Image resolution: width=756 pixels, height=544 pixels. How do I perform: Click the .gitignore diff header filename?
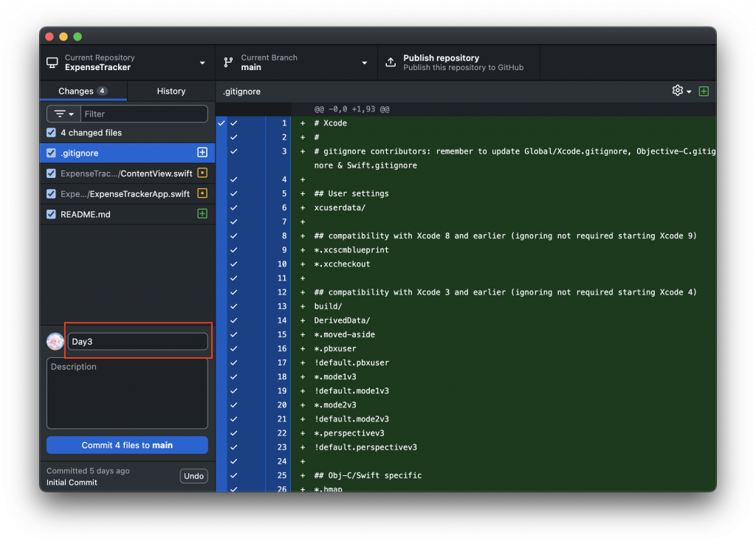point(241,92)
